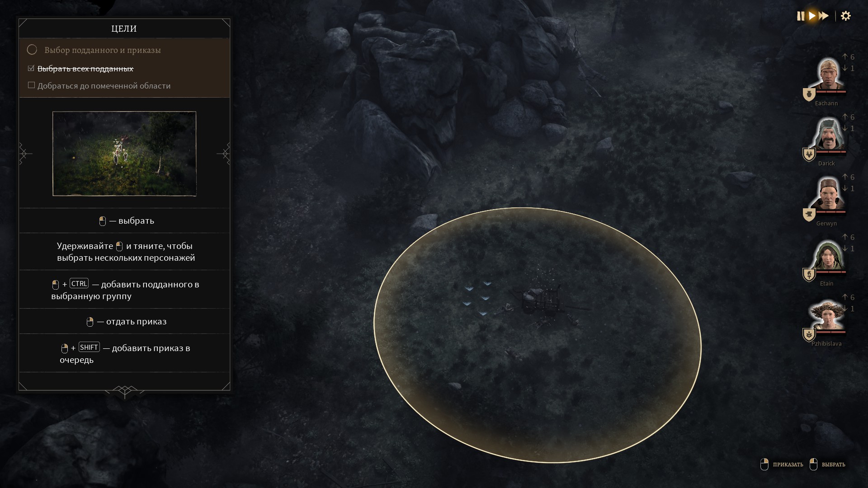Select Pzhibislava's portrait
Viewport: 868px width, 488px height.
click(828, 315)
